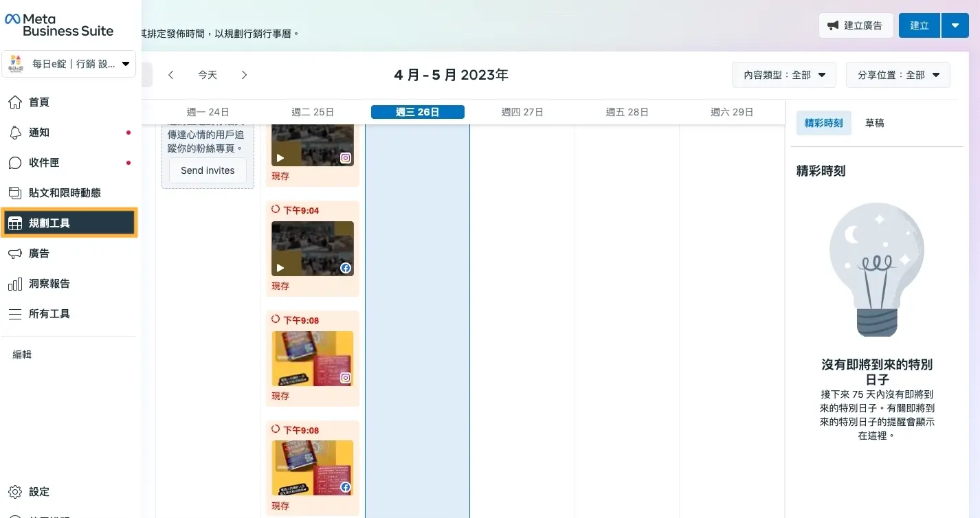Click the 編輯 link in the sidebar
This screenshot has width=980, height=518.
point(22,354)
